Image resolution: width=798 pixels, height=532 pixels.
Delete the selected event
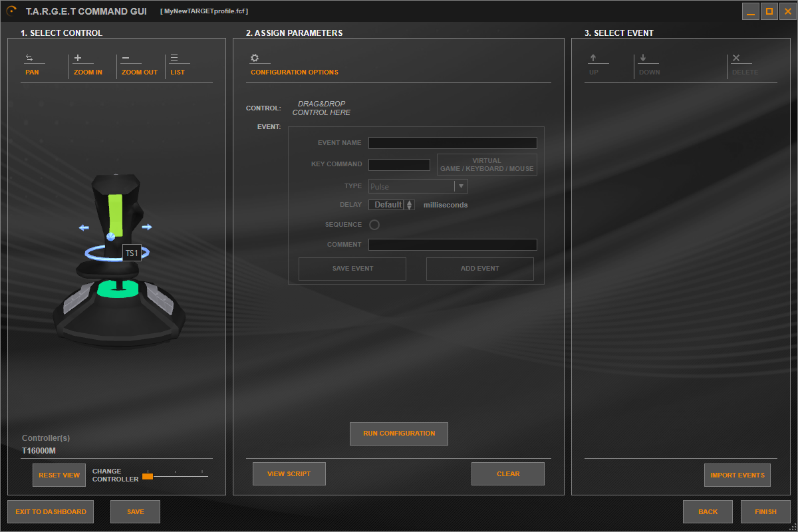click(x=745, y=65)
